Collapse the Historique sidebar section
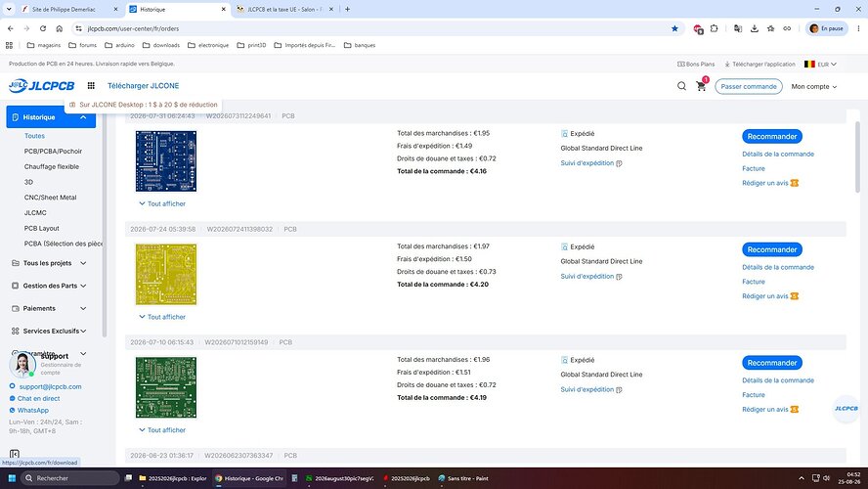Screen dimensions: 868x489 click(x=83, y=117)
